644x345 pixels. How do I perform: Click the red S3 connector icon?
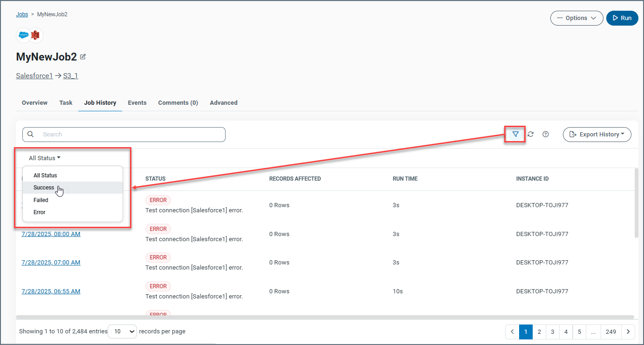(36, 35)
